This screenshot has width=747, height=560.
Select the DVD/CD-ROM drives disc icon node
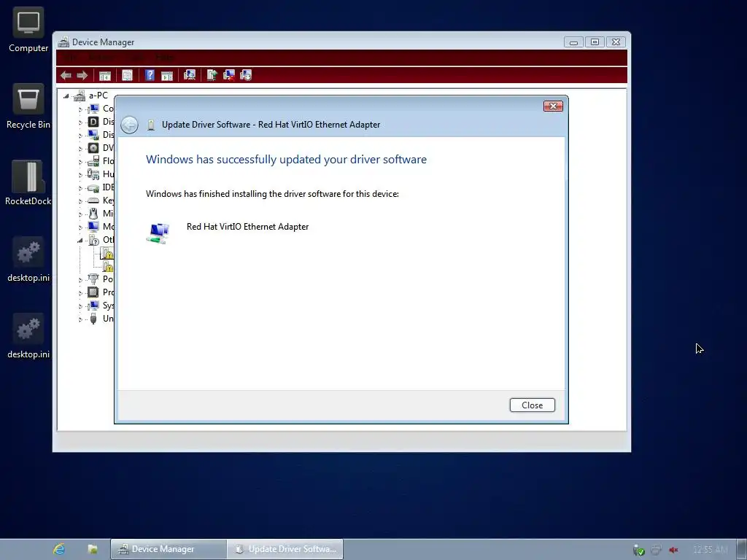(x=93, y=148)
